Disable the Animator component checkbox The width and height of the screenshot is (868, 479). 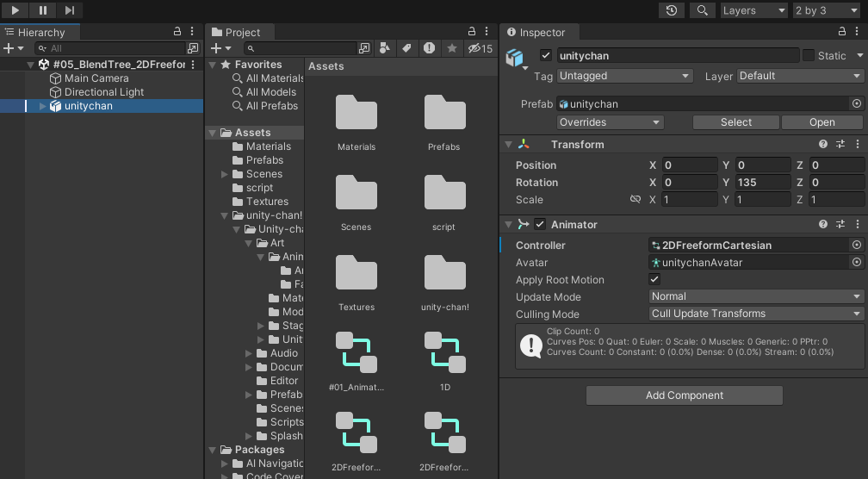click(540, 224)
